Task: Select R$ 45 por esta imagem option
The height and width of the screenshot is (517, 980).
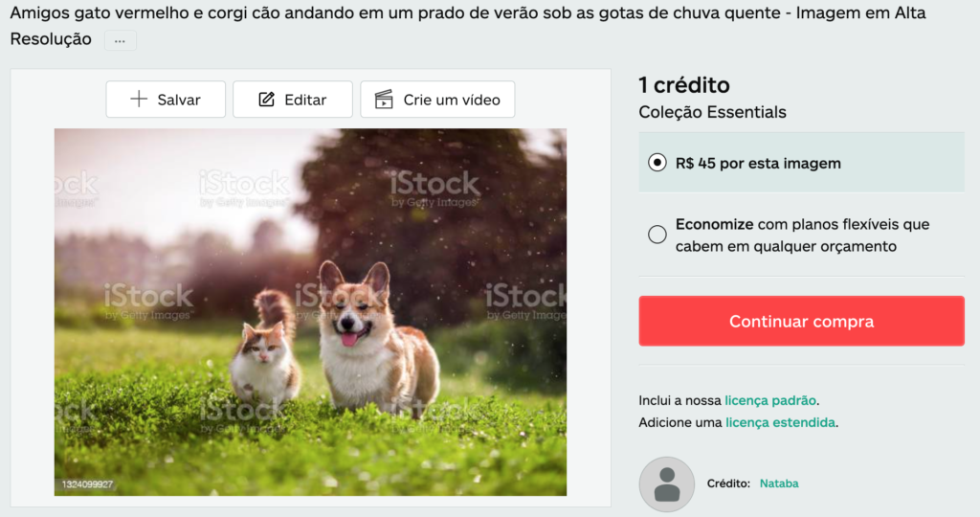Action: (x=657, y=163)
